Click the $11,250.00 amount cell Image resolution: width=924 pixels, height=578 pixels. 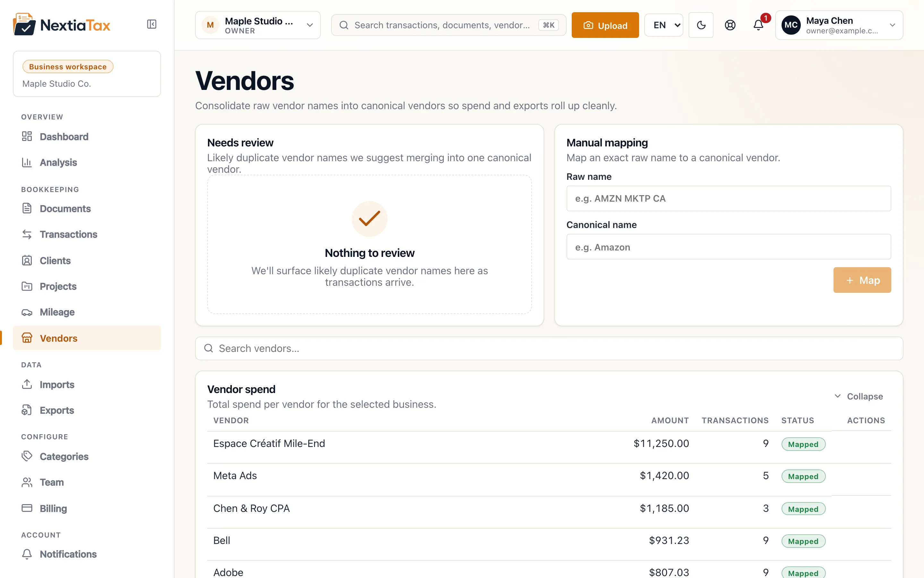pyautogui.click(x=661, y=443)
